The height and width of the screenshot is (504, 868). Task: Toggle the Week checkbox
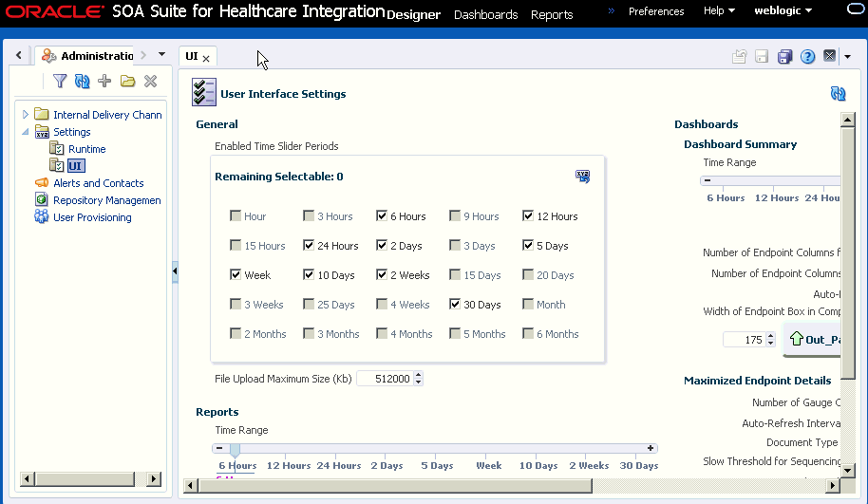pos(236,274)
